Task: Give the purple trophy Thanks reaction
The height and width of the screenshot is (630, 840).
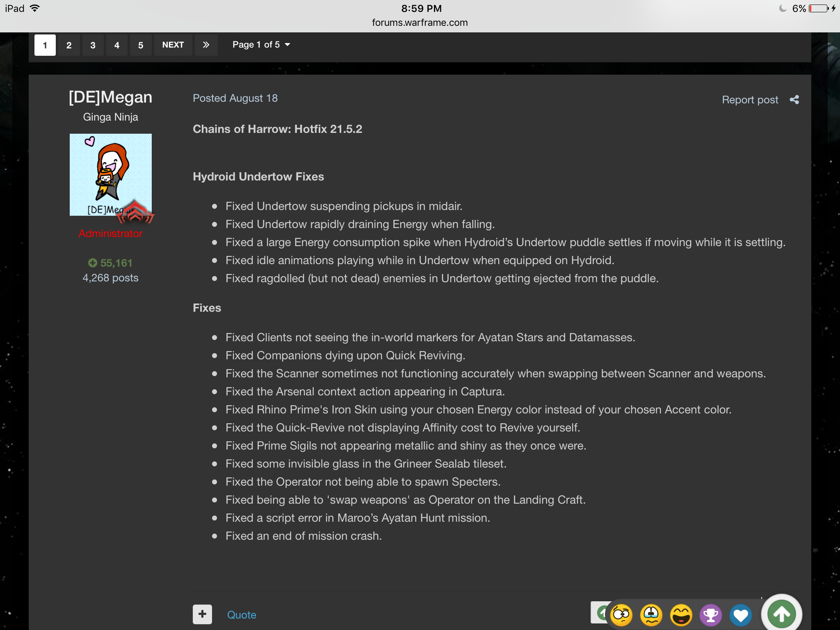Action: pos(711,615)
